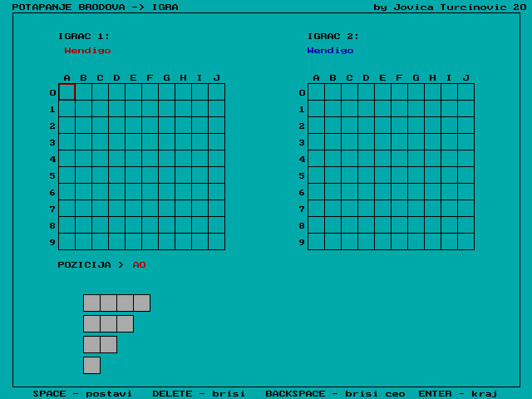Click the ENTER - kraj hint
The width and height of the screenshot is (532, 399).
tap(458, 393)
